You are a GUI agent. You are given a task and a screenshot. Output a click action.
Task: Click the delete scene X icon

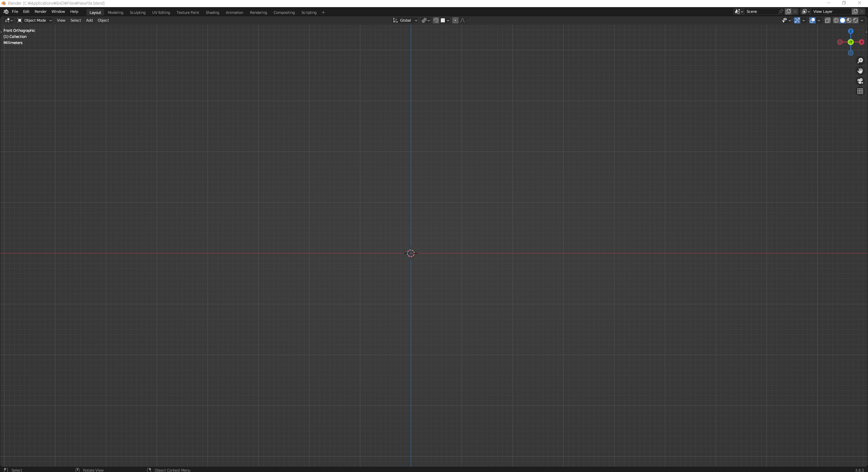(795, 12)
